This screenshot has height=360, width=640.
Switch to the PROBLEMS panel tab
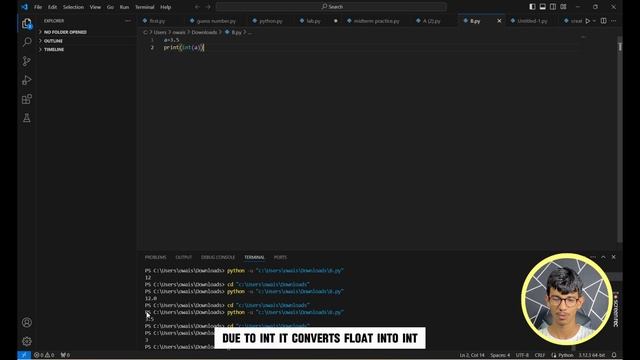[156, 258]
